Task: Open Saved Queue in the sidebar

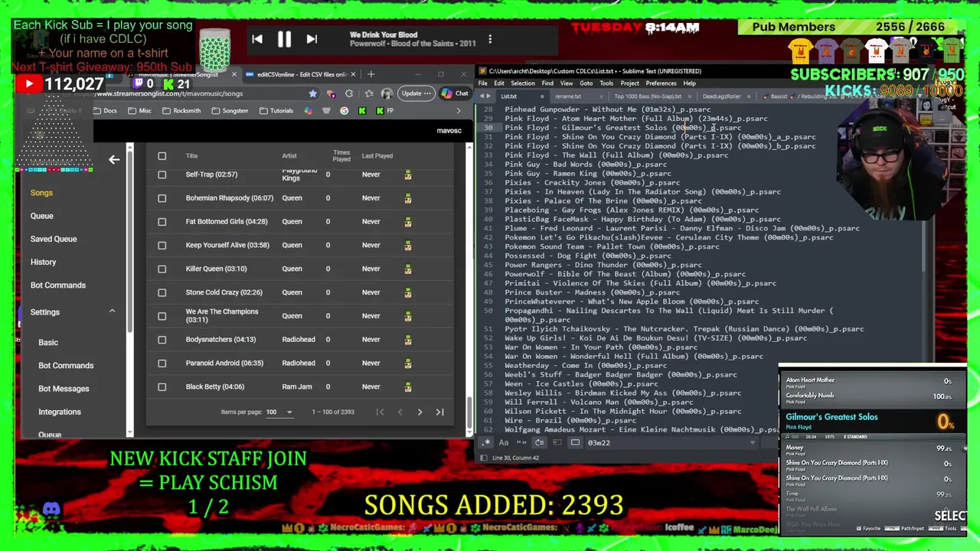Action: click(54, 239)
